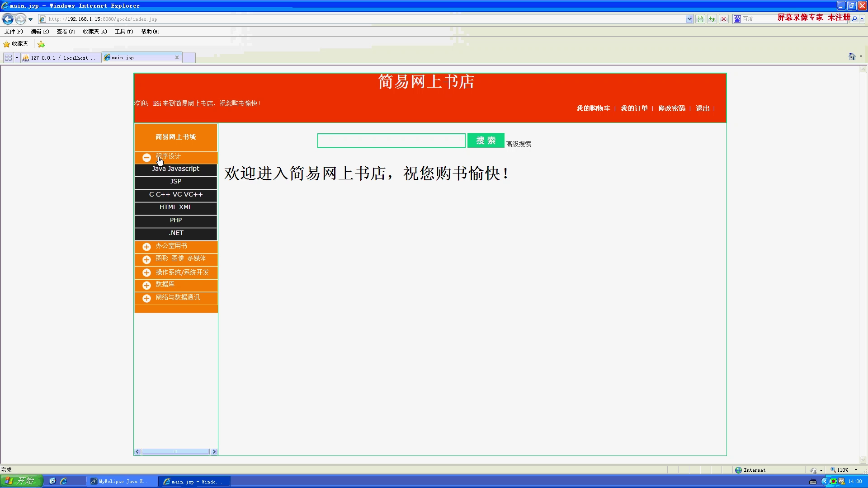Click the sidebar scroll right arrow
This screenshot has height=488, width=868.
(214, 451)
